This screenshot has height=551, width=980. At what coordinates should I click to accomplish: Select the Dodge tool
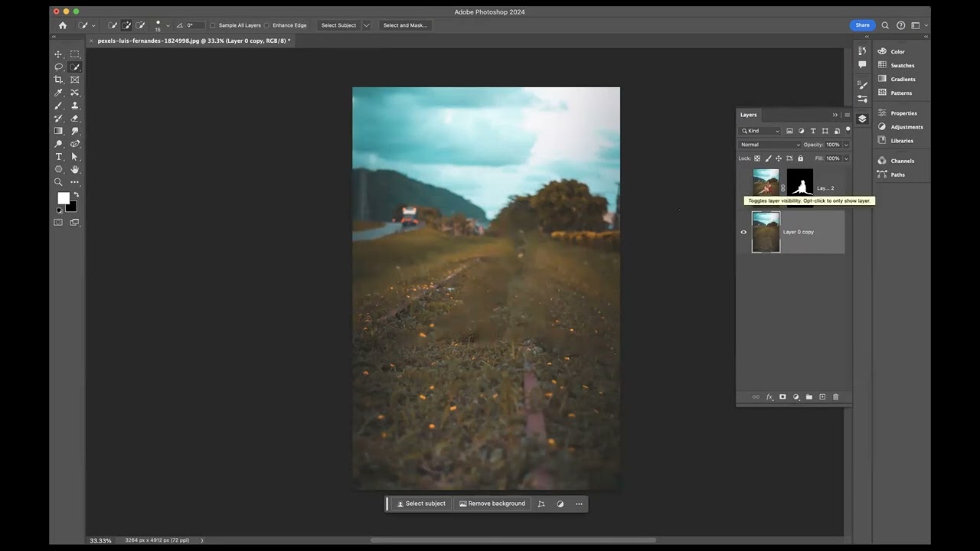(58, 144)
